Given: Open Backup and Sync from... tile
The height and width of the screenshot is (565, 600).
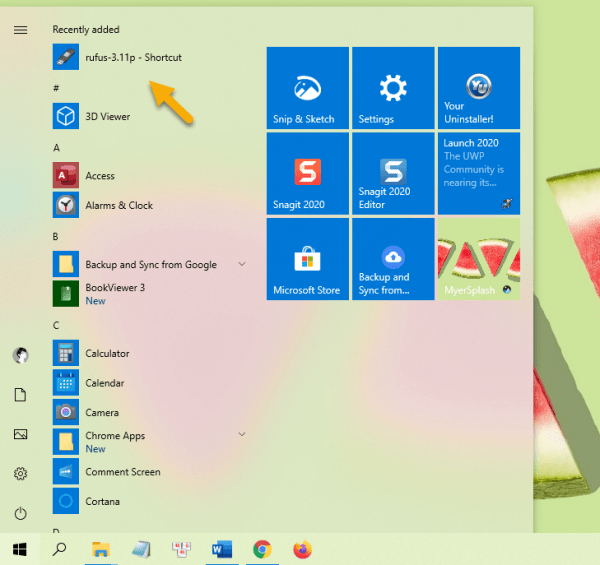Looking at the screenshot, I should click(393, 259).
